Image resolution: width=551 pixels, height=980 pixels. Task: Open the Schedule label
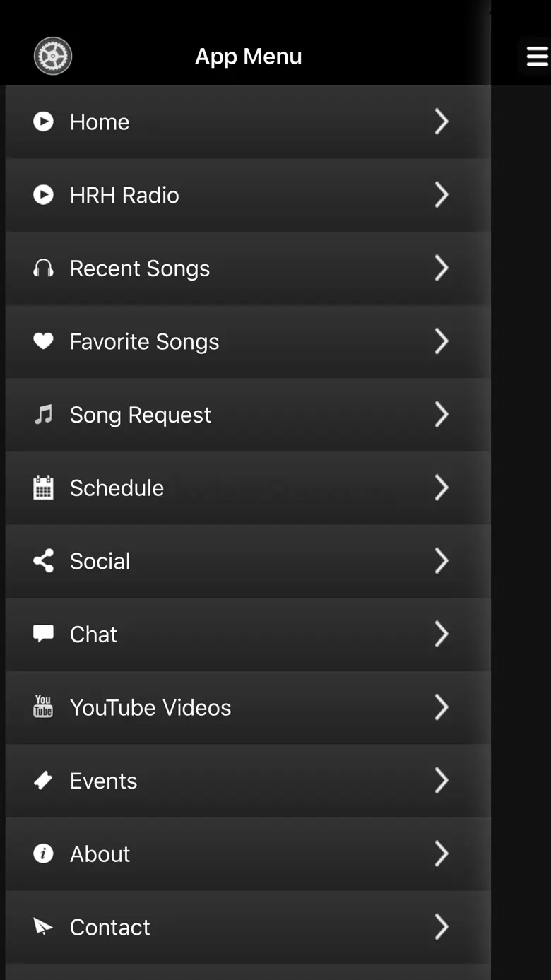(x=117, y=488)
